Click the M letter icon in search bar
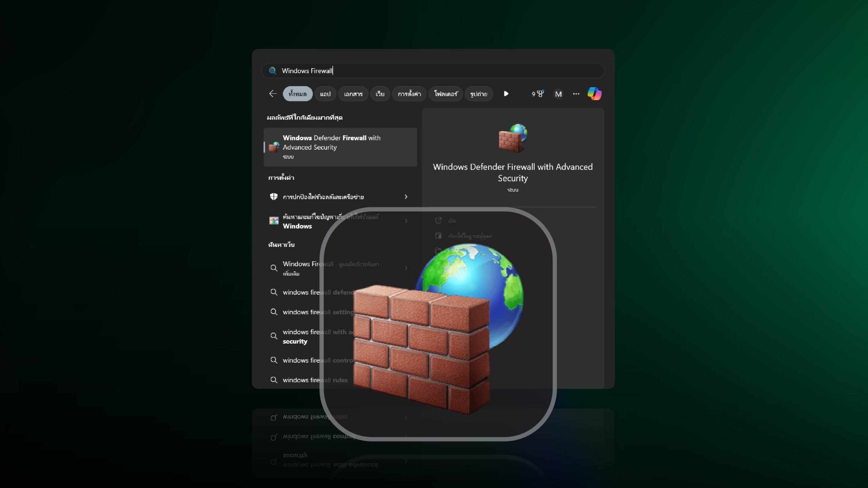 (x=558, y=94)
